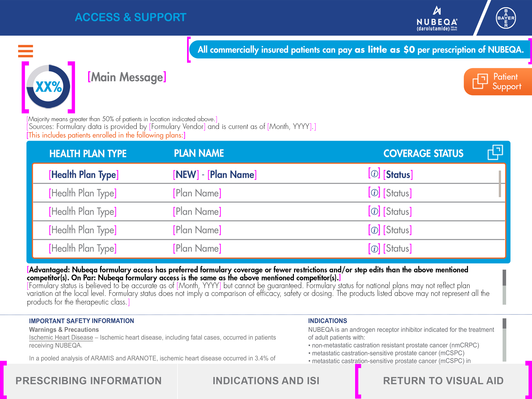
Task: Click Return to Visual Aid
Action: click(x=443, y=381)
